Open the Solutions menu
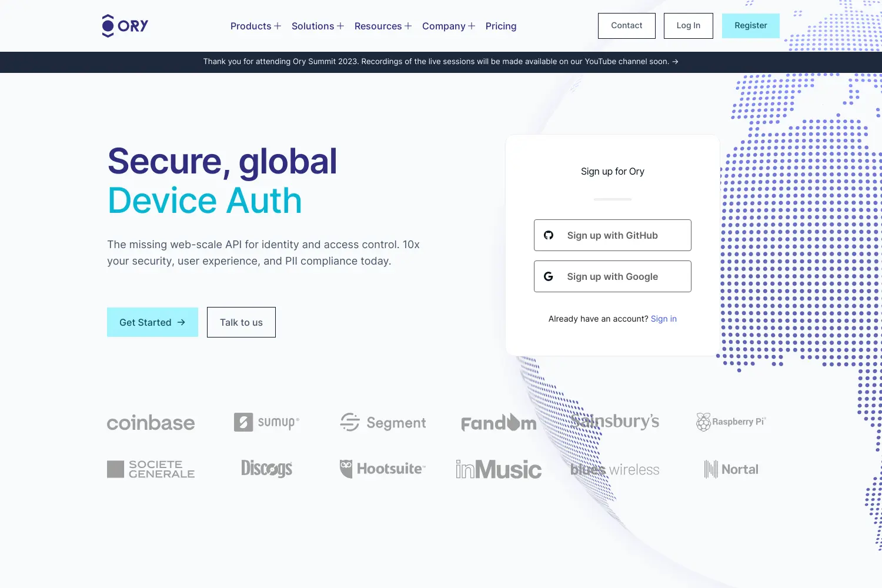The image size is (882, 588). (318, 26)
